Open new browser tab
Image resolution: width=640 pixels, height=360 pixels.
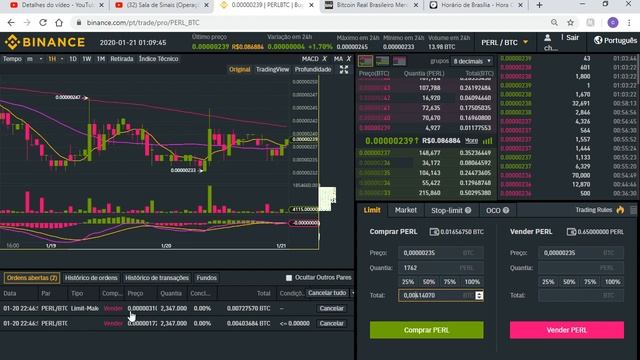pos(540,5)
